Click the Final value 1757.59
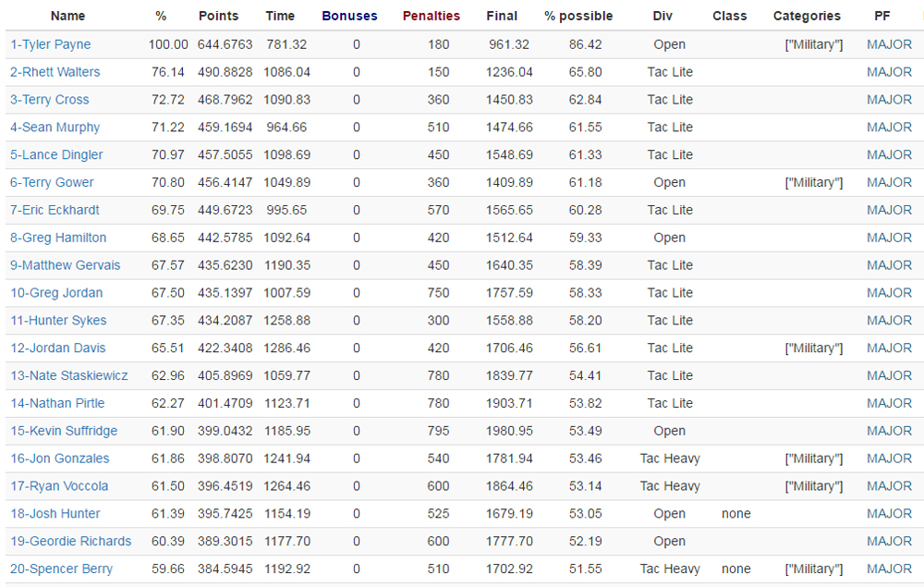Viewport: 924px width, 587px height. pyautogui.click(x=509, y=294)
